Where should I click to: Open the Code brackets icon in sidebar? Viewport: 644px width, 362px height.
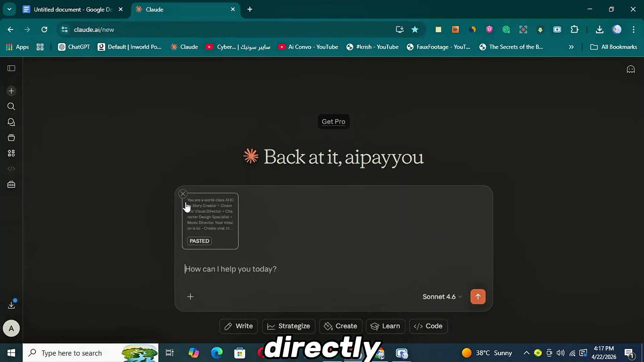(11, 169)
